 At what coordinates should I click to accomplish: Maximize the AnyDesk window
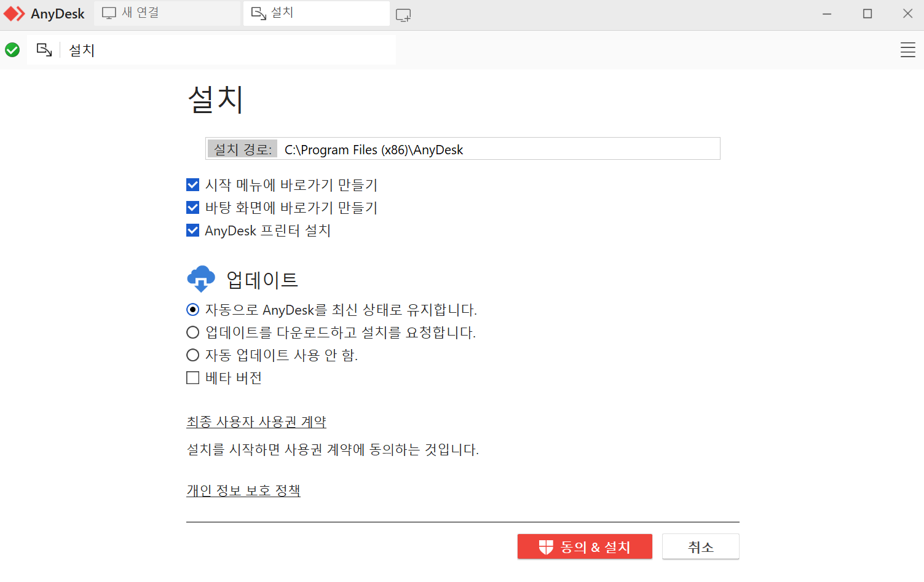tap(867, 14)
